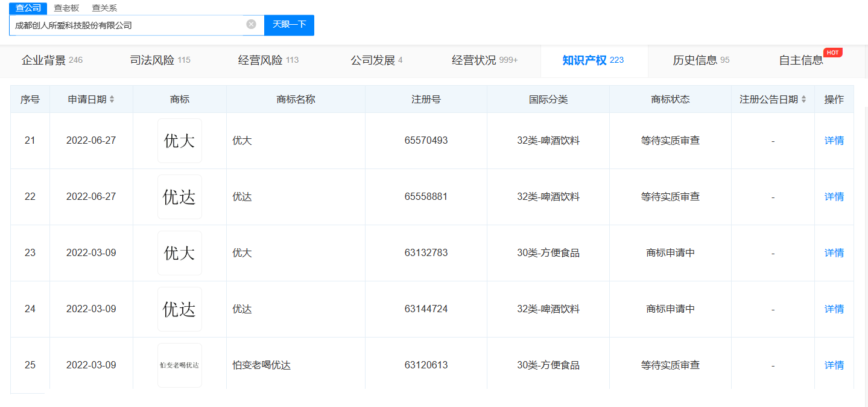Open 详情 link for row 21
Screen dimensions: 868x407
coord(834,141)
